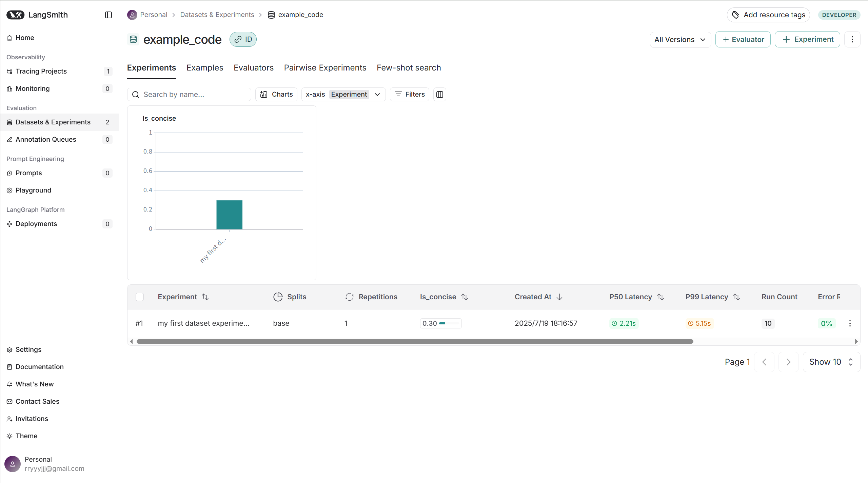Switch to the Evaluators tab
The image size is (868, 483).
254,68
